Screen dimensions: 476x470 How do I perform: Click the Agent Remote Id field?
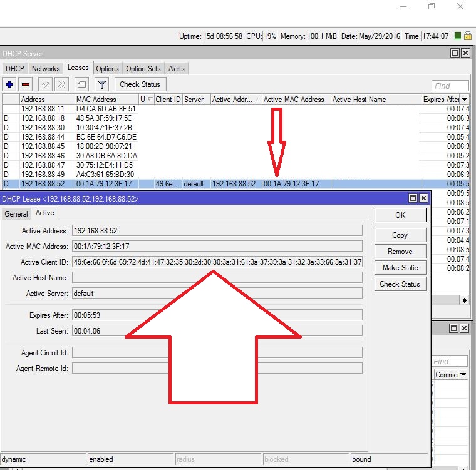(x=217, y=369)
